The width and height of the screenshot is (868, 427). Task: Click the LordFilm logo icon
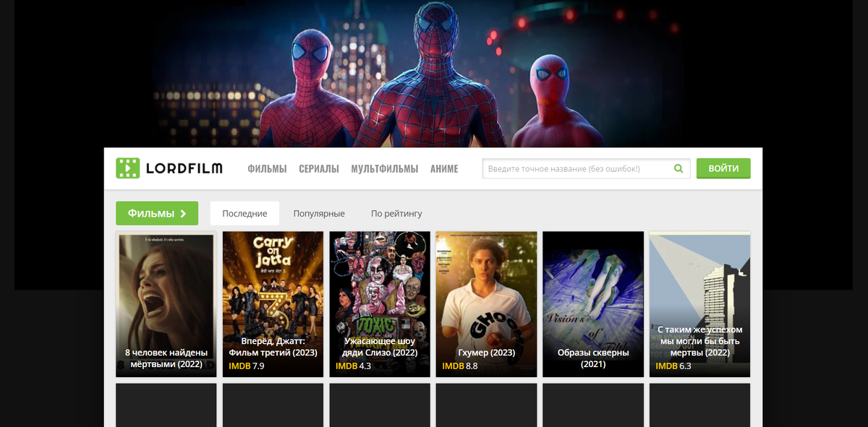point(128,168)
